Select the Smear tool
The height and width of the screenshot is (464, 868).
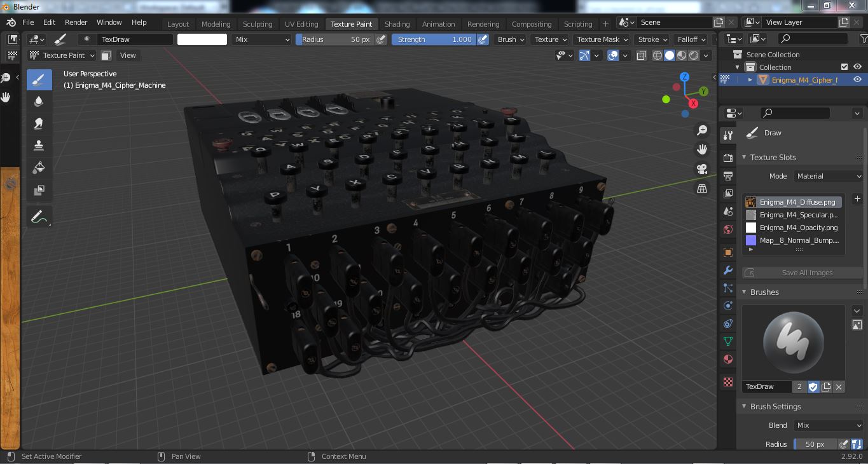point(39,124)
